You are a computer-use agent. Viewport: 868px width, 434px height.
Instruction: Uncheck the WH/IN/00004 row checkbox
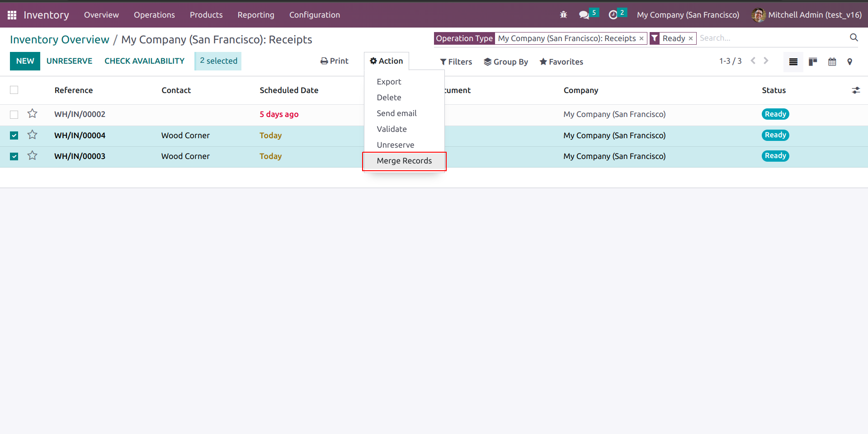coord(14,135)
